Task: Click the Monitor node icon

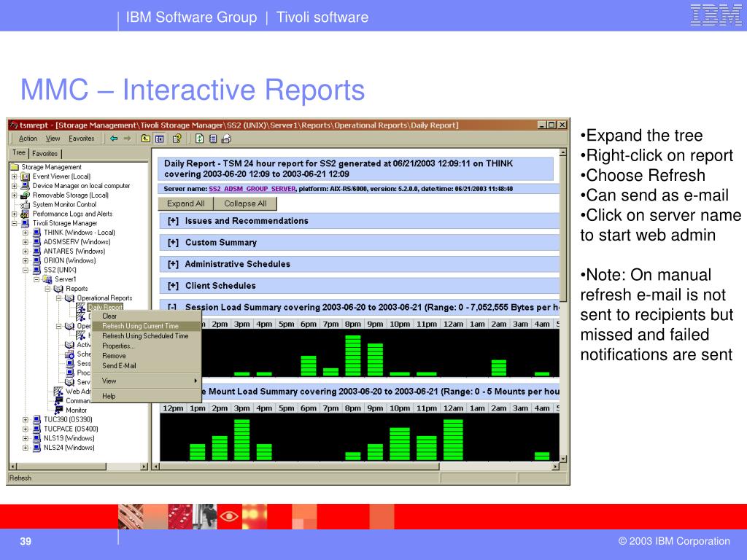Action: pyautogui.click(x=59, y=410)
